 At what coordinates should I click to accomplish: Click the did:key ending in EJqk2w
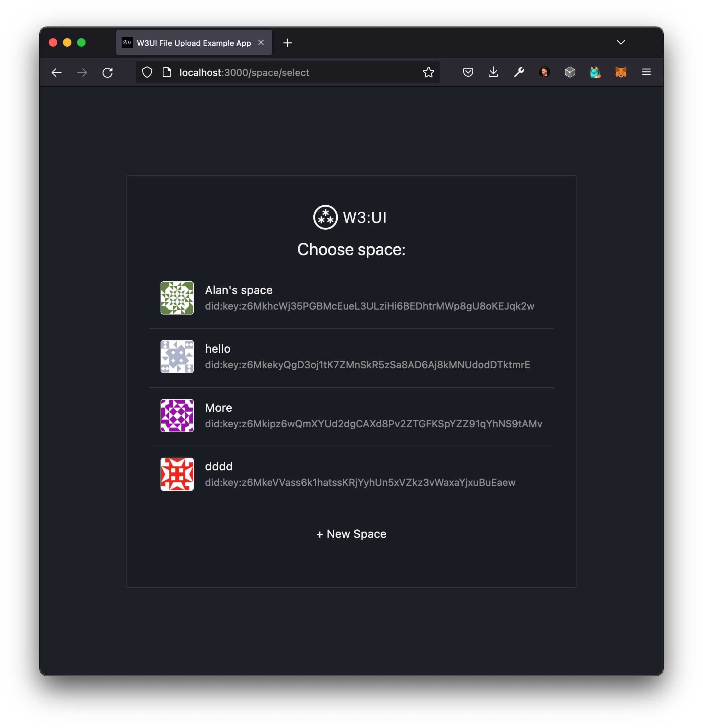[370, 306]
